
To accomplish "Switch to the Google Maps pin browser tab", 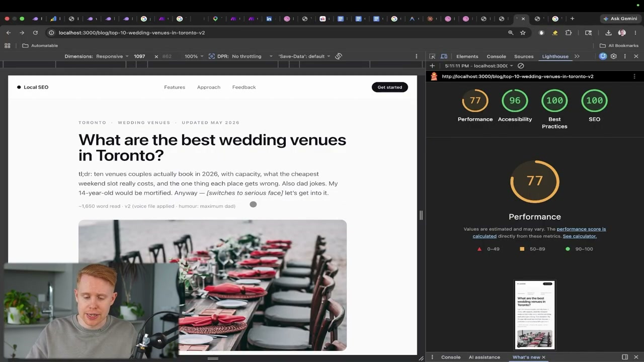I will point(215,19).
